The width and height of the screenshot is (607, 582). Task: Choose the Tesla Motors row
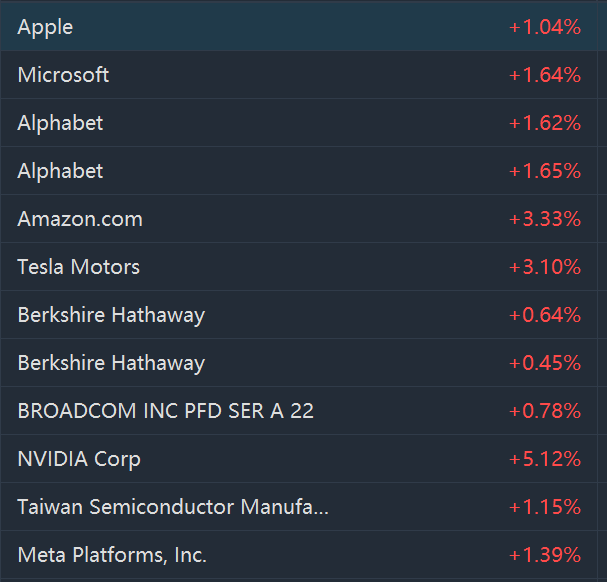(x=78, y=267)
